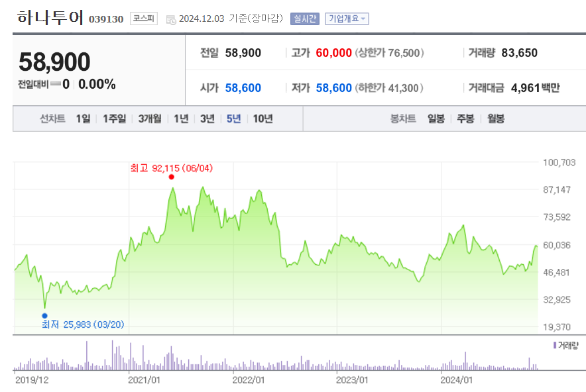Select the 10년 line chart tab
The height and width of the screenshot is (392, 586).
pyautogui.click(x=263, y=119)
